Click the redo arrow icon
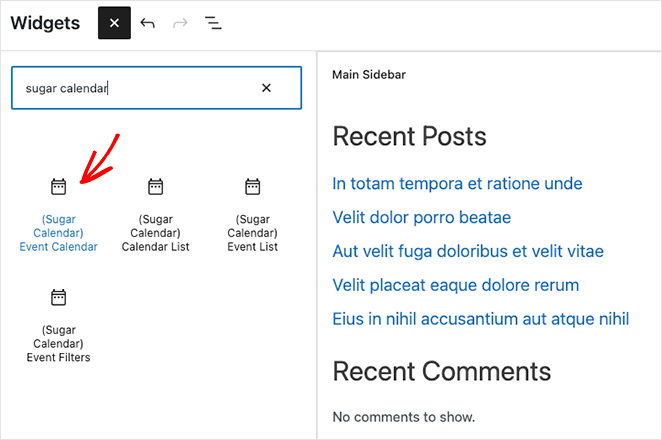 (180, 23)
